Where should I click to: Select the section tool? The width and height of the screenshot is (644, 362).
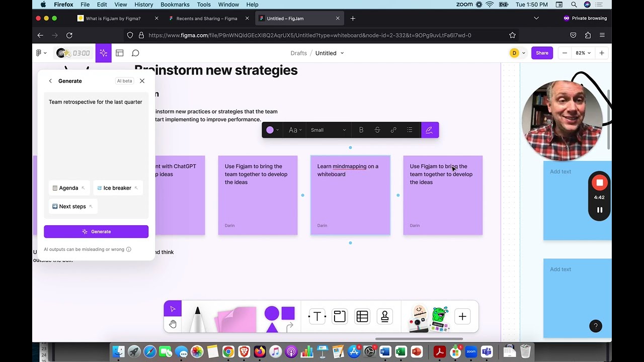click(x=340, y=316)
